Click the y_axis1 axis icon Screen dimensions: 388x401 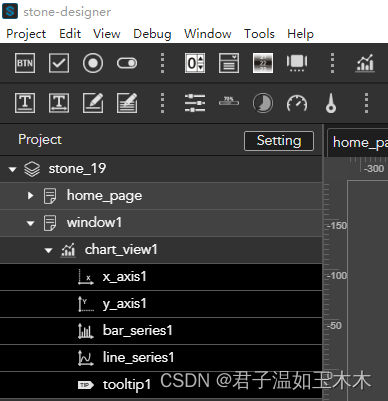(x=86, y=304)
